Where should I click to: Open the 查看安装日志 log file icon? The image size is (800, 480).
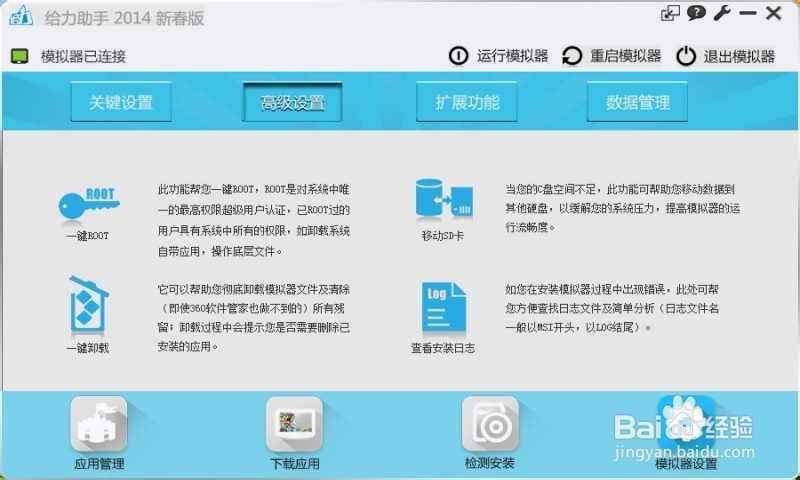click(x=443, y=307)
